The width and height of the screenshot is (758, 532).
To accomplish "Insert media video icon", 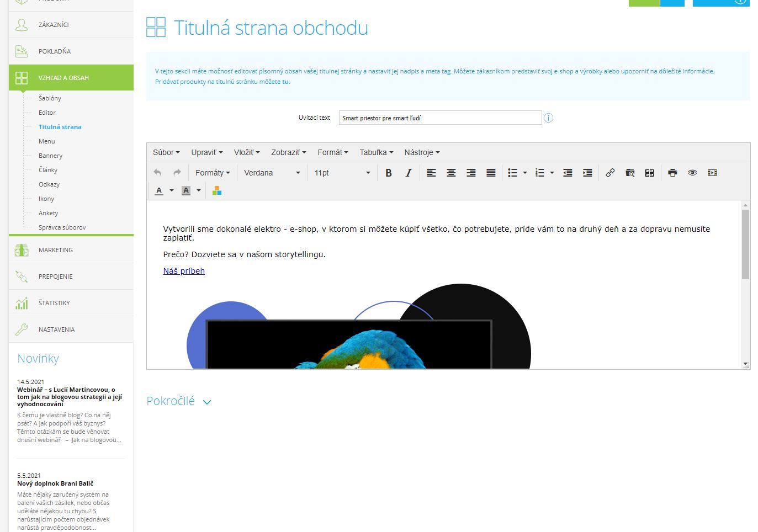I will click(712, 173).
